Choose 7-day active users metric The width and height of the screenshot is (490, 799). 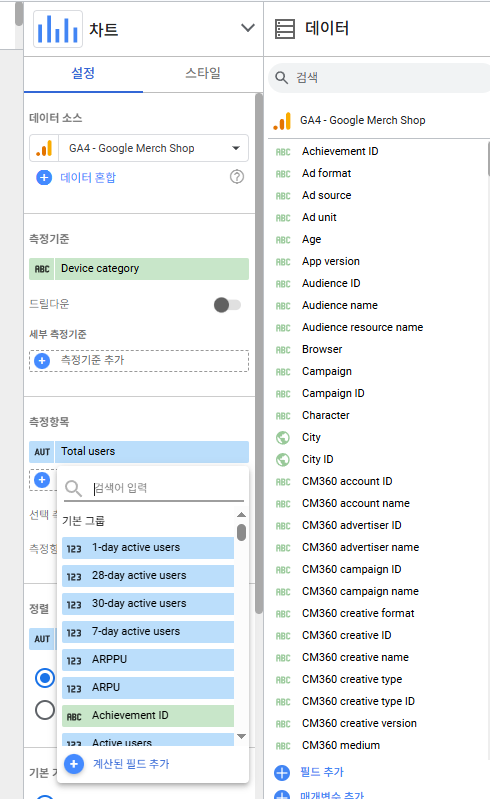pyautogui.click(x=148, y=632)
